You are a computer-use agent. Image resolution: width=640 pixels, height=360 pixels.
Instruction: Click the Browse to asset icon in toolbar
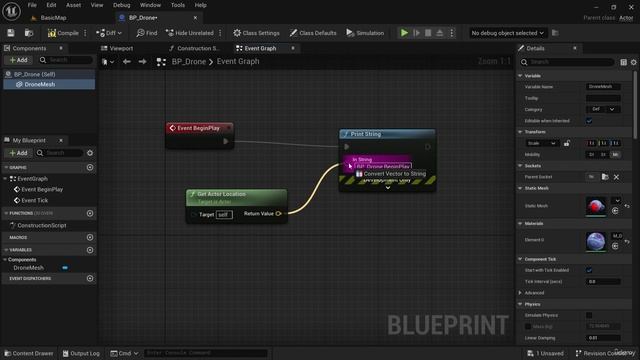point(29,33)
